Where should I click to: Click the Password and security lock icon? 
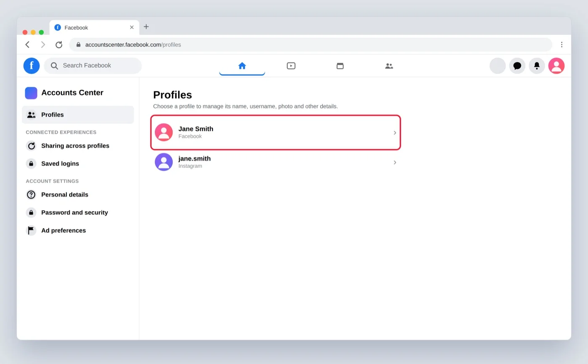31,212
